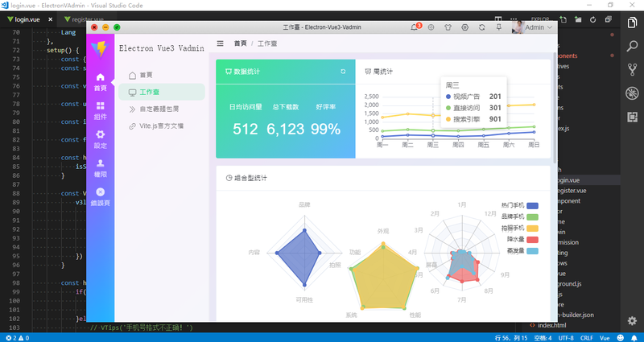Click line number 88 in VS Code gutter

(15, 193)
